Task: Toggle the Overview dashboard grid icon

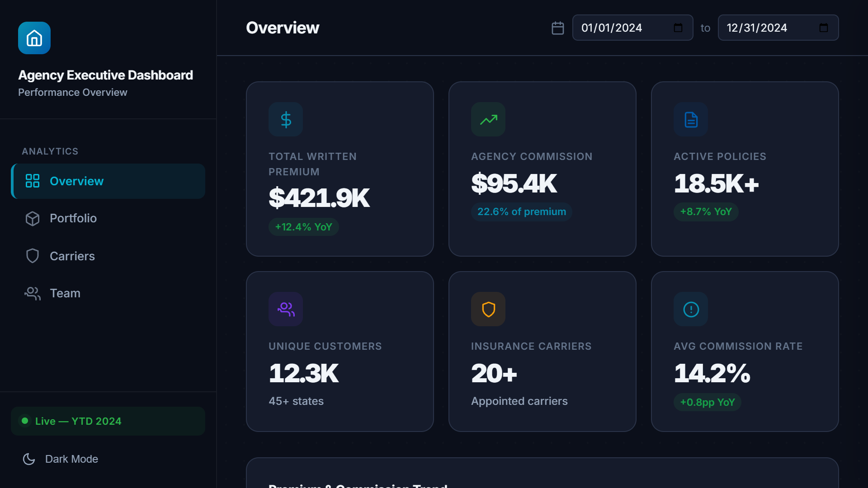Action: pos(32,181)
